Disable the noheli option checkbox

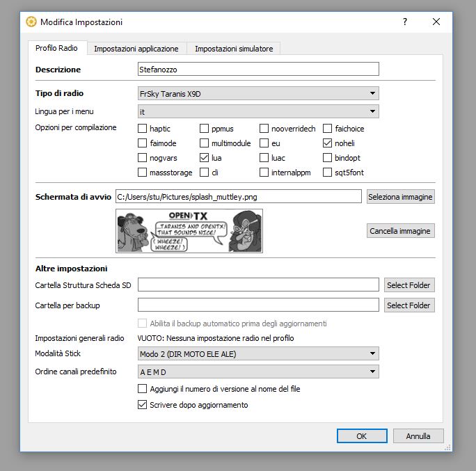pyautogui.click(x=328, y=143)
